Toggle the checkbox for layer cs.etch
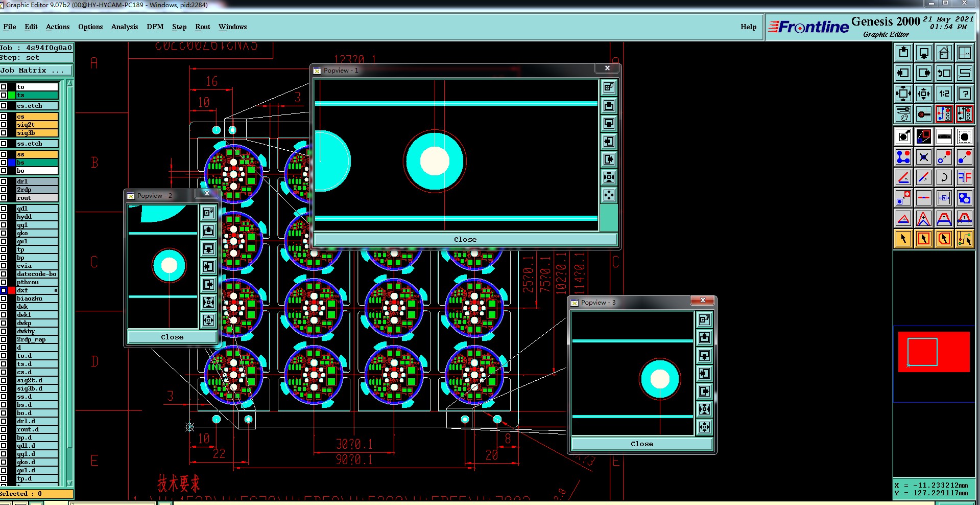This screenshot has height=505, width=980. pos(4,106)
